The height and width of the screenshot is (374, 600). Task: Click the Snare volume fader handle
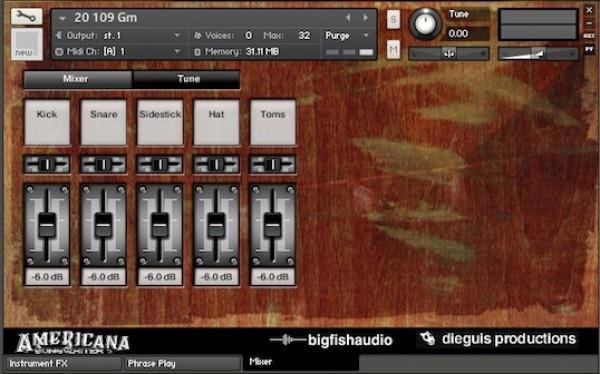click(103, 225)
